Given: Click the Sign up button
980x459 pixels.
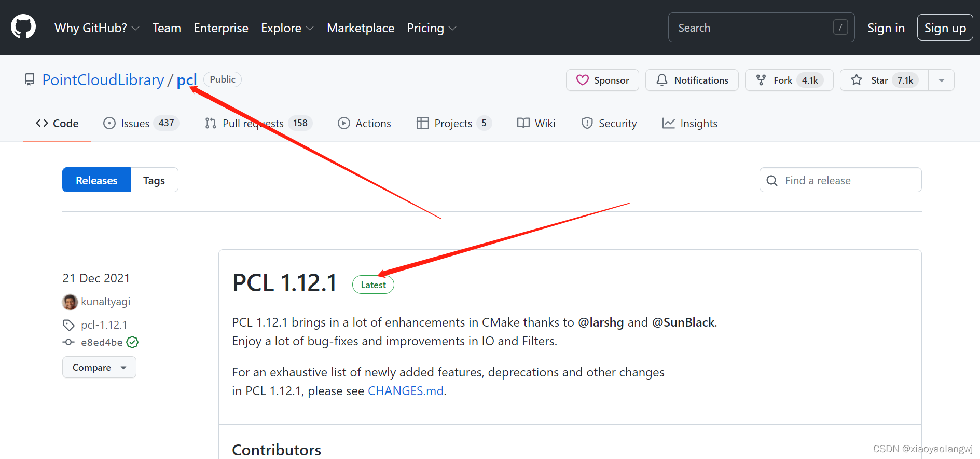Looking at the screenshot, I should (945, 28).
